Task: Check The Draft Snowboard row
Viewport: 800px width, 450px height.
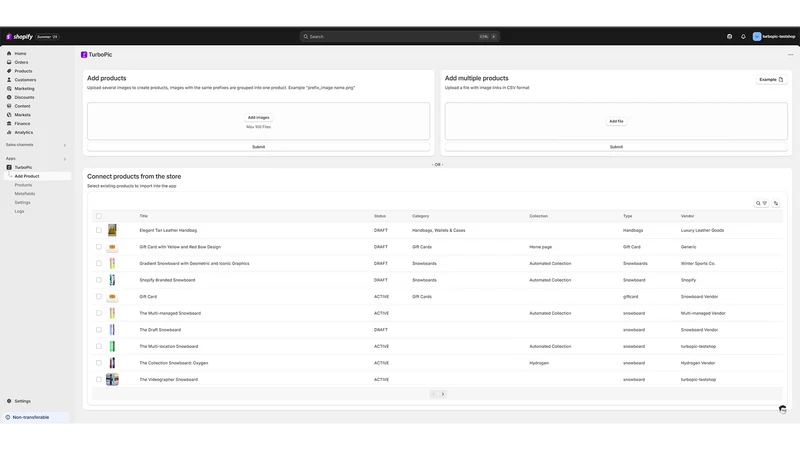Action: (99, 330)
